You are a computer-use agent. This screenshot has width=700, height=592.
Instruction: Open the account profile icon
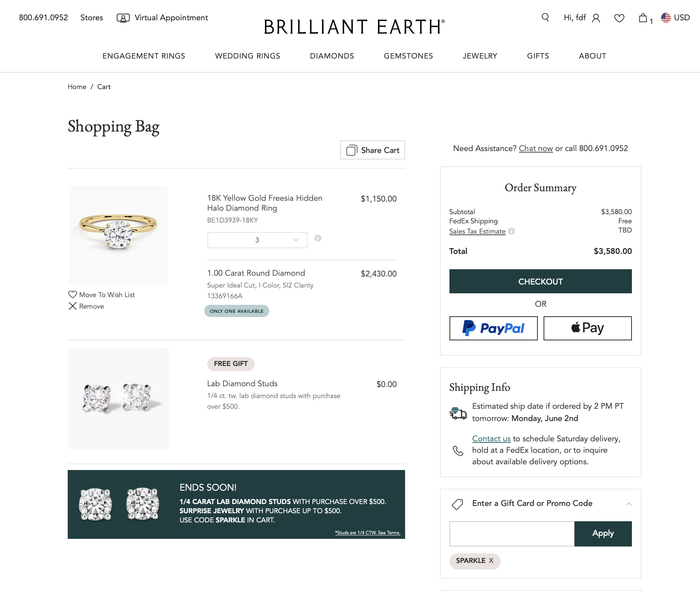click(x=596, y=18)
